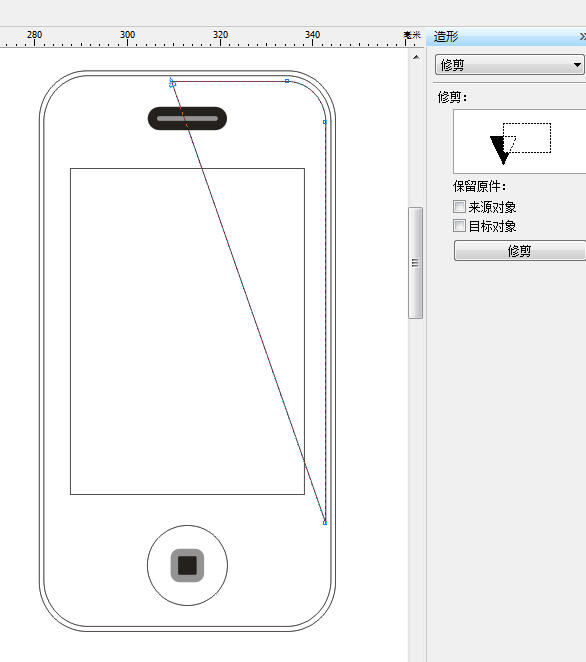
Task: Click the 修剪 button
Action: [519, 251]
